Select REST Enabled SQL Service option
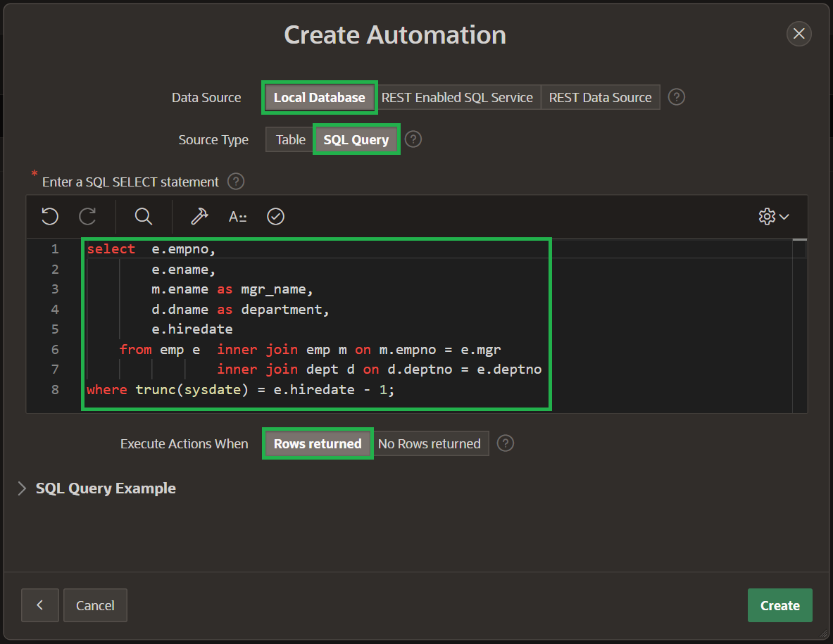The height and width of the screenshot is (644, 833). [x=457, y=97]
